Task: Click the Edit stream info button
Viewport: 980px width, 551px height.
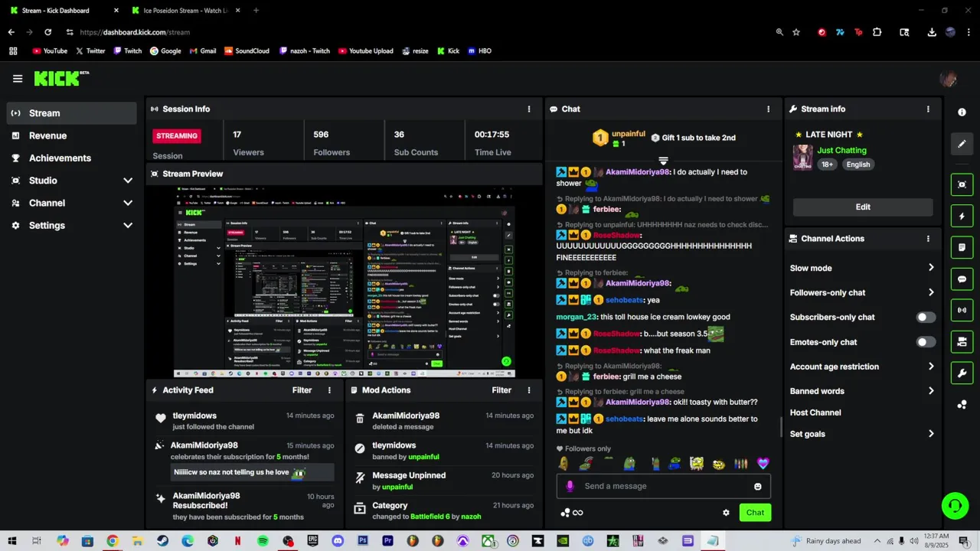Action: coord(863,207)
